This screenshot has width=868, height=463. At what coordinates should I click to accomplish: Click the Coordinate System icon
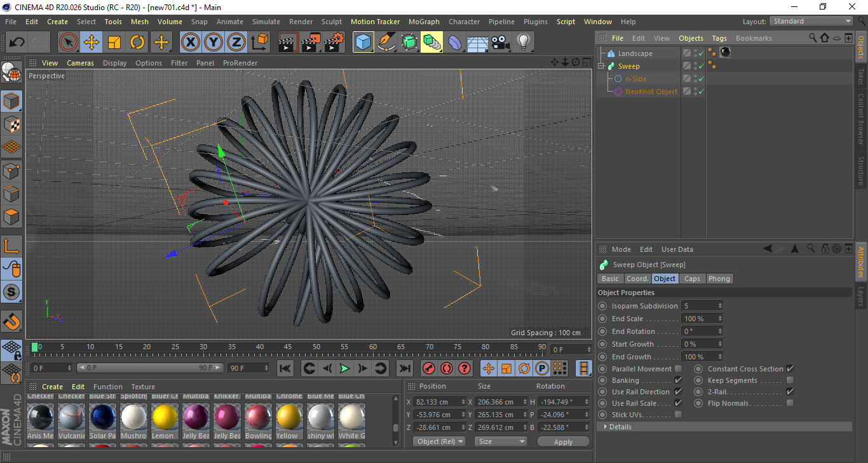pyautogui.click(x=260, y=43)
